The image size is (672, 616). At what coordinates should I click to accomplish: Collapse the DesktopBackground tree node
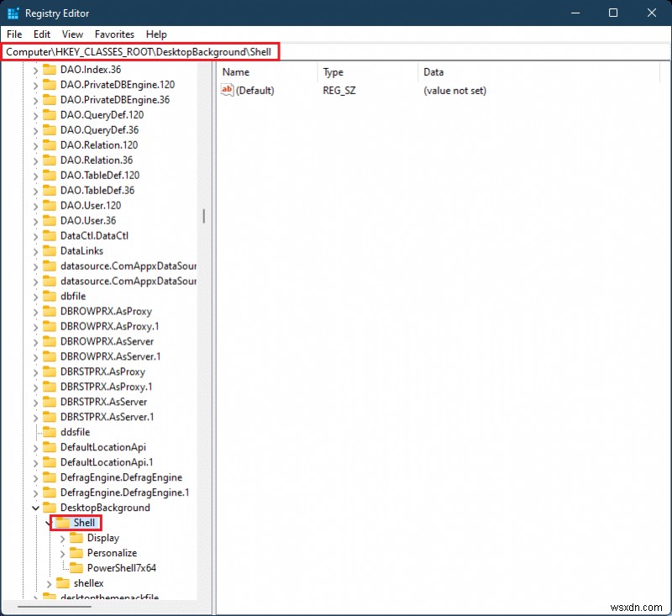point(35,508)
